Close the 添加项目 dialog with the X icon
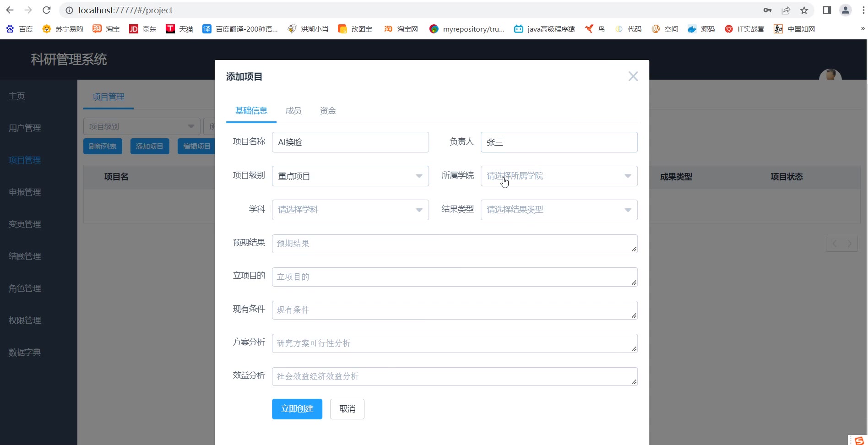 coord(633,76)
